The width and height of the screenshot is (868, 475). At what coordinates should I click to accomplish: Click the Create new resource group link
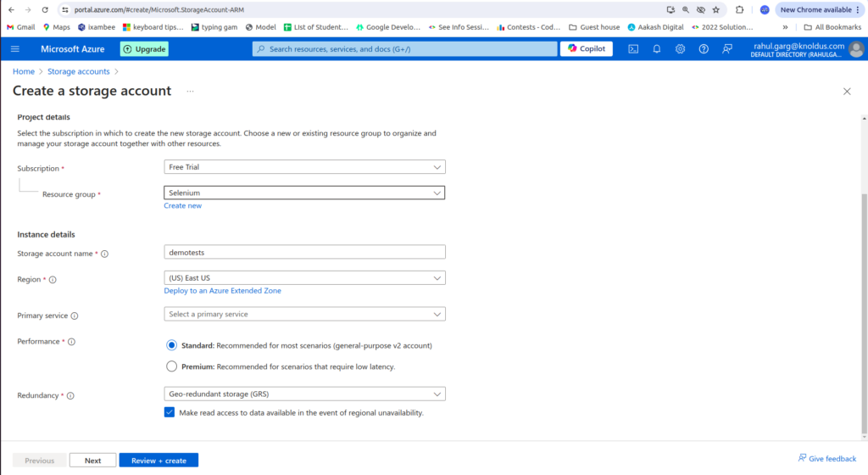182,206
